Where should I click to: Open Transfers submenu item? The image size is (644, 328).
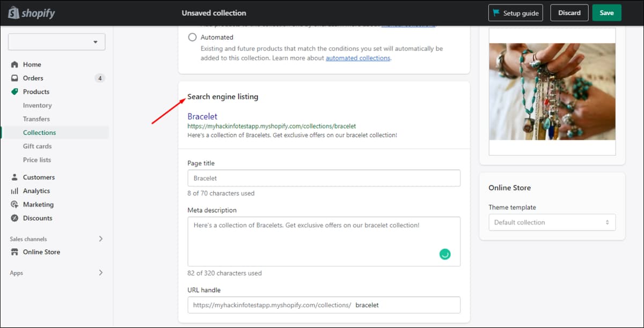36,119
